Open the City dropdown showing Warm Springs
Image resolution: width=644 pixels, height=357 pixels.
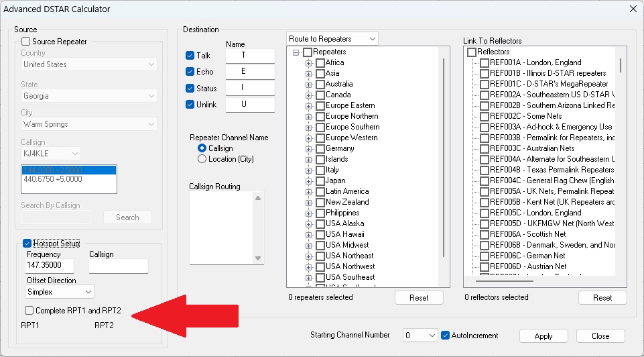tap(88, 124)
